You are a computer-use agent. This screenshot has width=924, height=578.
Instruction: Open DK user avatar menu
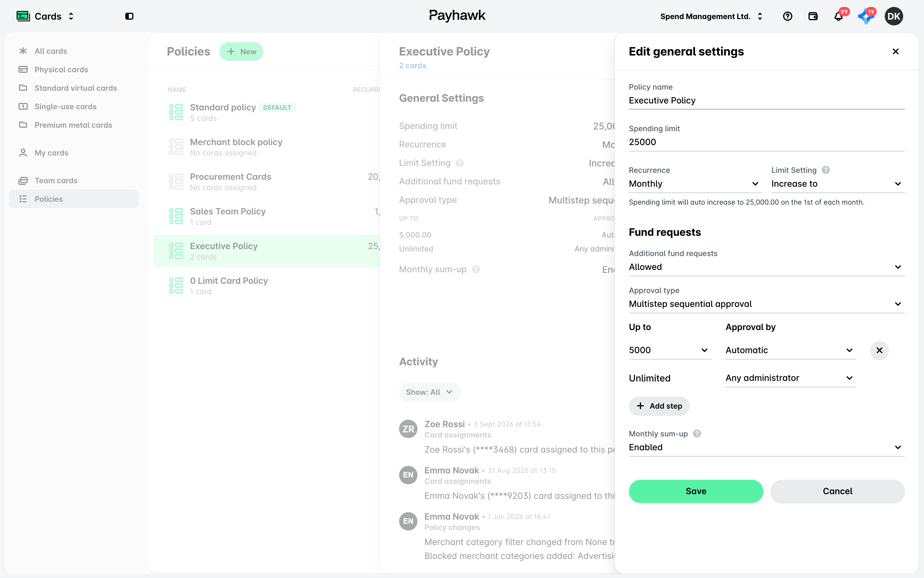[x=894, y=16]
